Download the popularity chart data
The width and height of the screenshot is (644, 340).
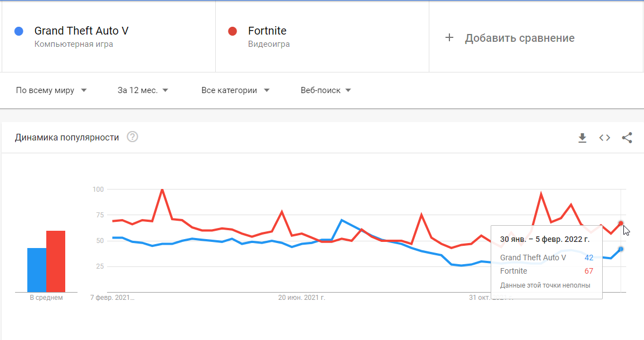582,138
